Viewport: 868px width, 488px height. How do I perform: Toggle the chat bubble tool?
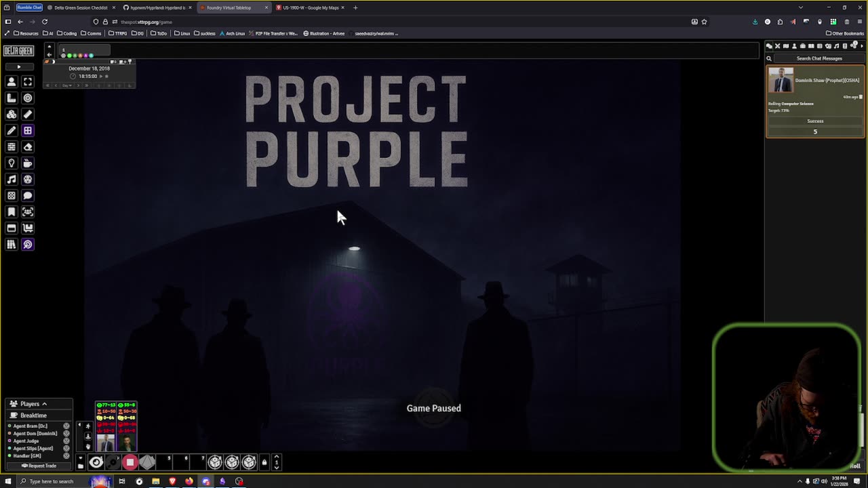[28, 196]
